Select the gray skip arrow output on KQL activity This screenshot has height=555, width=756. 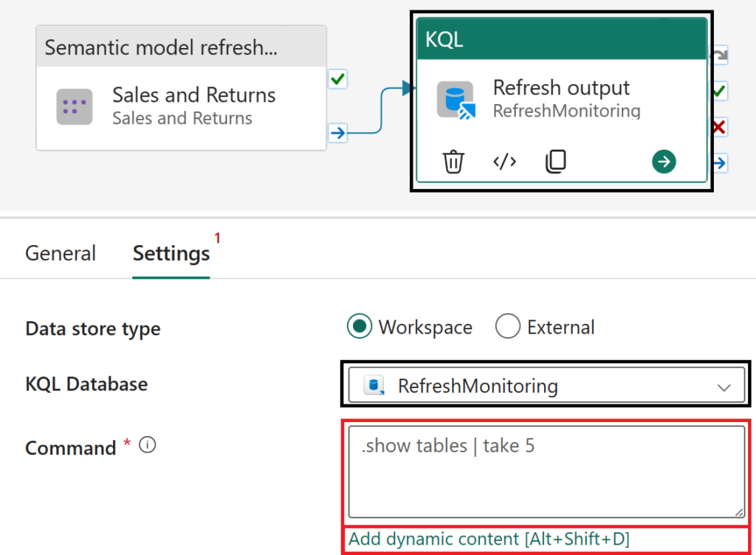718,56
